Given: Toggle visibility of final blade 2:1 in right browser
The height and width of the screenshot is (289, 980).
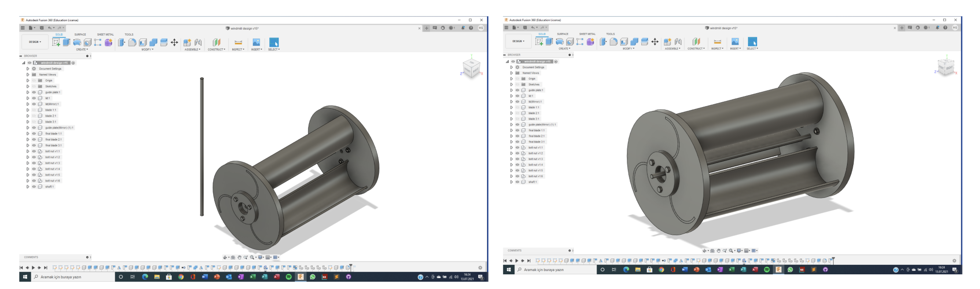Looking at the screenshot, I should pos(517,136).
